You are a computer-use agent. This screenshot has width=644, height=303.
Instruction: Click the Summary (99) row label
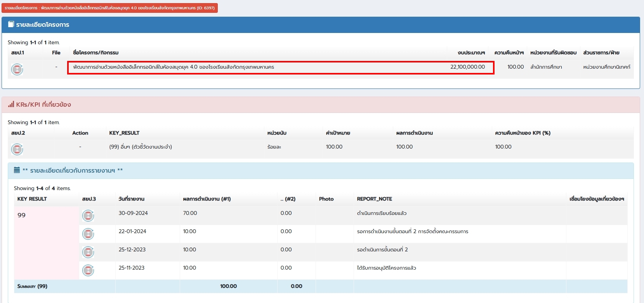click(32, 286)
